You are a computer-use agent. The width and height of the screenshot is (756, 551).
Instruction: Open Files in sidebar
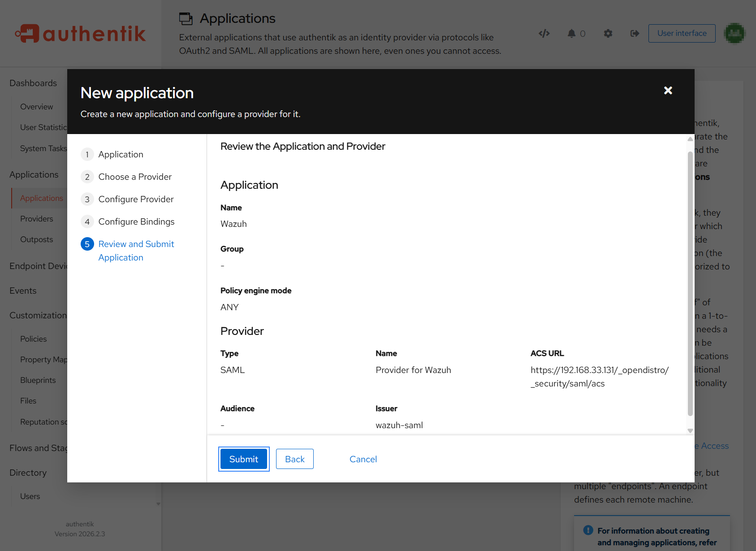[x=28, y=401]
